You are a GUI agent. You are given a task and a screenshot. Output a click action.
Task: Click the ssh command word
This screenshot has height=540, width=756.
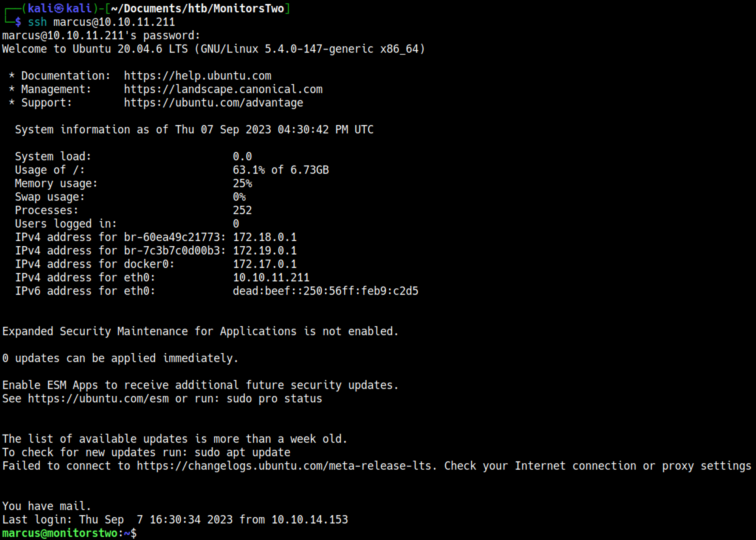[37, 22]
